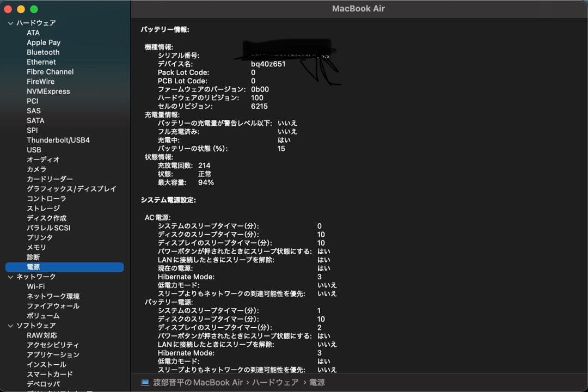Open グラフィックス/ディスプレイ details
The image size is (588, 392).
(x=71, y=188)
